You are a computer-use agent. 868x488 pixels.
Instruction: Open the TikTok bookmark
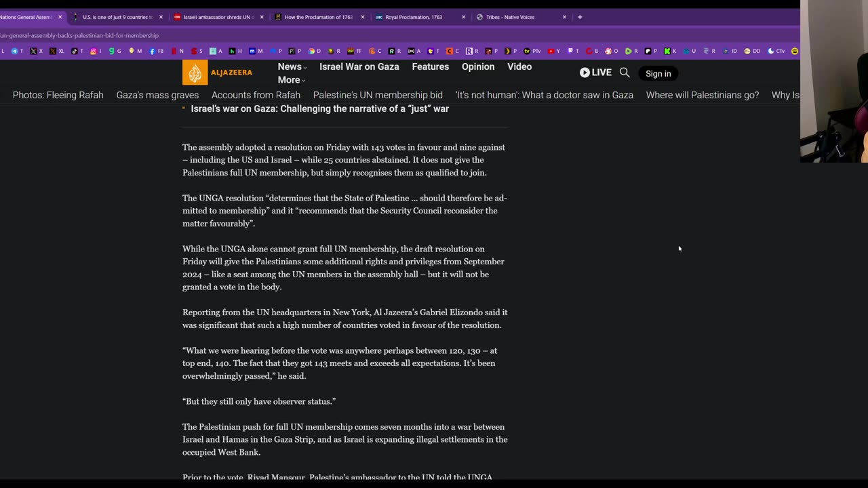(x=77, y=51)
